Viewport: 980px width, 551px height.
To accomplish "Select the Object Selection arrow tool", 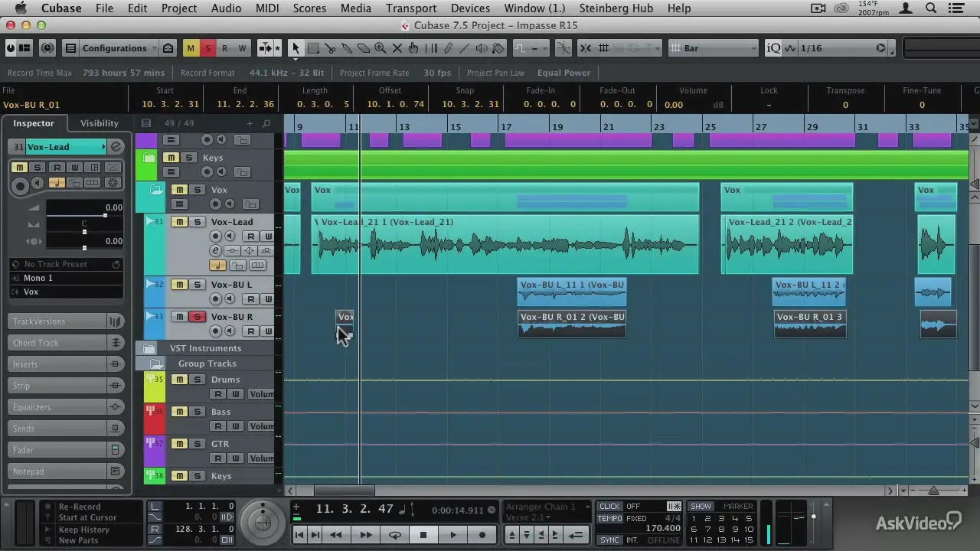I will 296,48.
